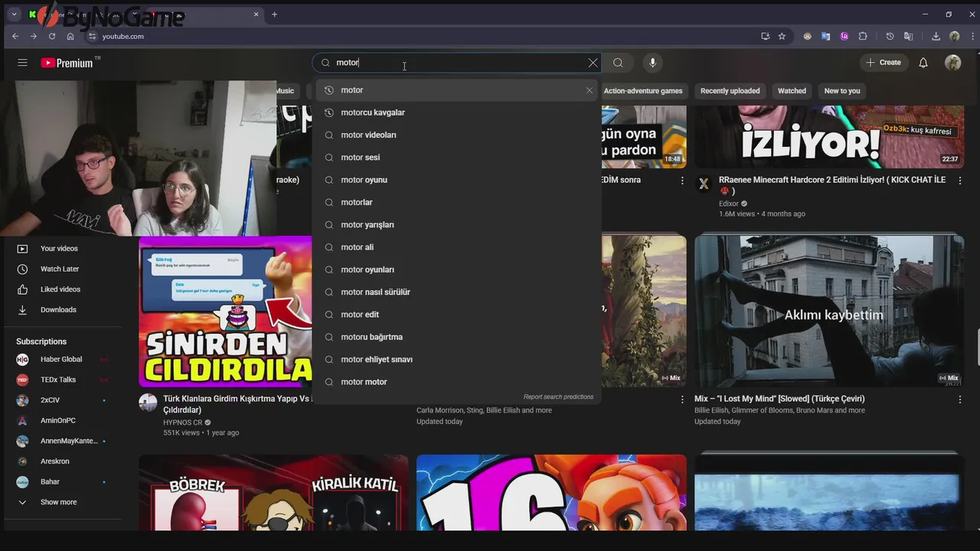Open Haber Global subscription channel

63,360
